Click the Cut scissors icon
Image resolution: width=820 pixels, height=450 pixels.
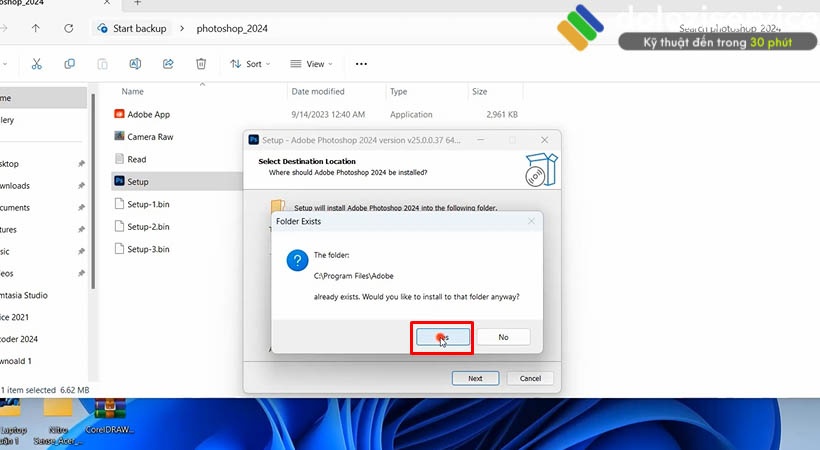click(x=36, y=64)
